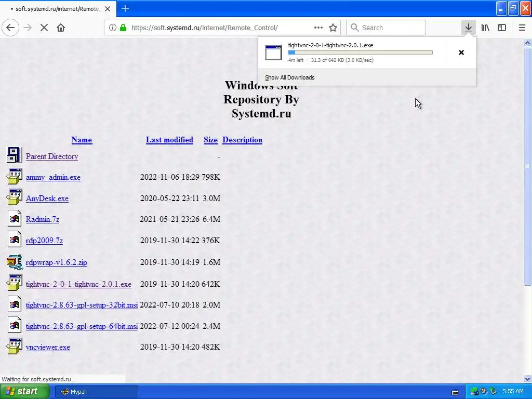Open the Library bookmarks and history button
Image resolution: width=532 pixels, height=399 pixels.
(x=485, y=28)
